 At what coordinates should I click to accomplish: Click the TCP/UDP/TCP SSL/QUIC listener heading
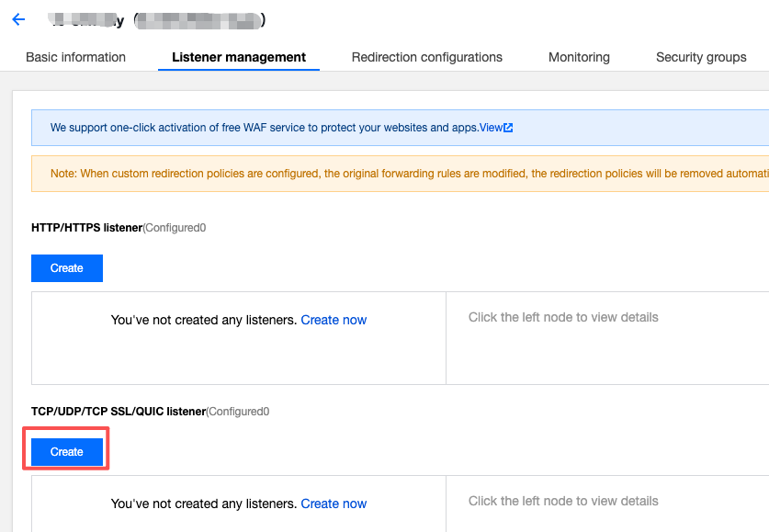coord(119,411)
